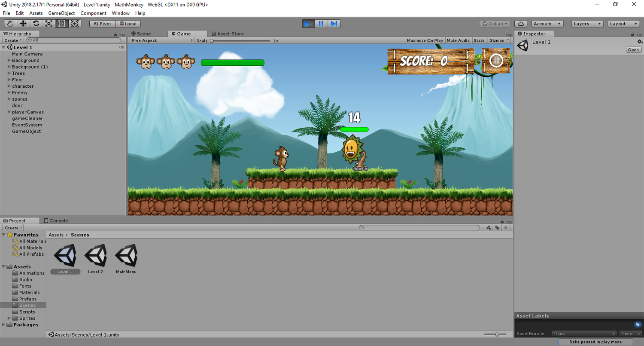The height and width of the screenshot is (346, 644).
Task: Open the cloud Services panel
Action: [x=521, y=24]
